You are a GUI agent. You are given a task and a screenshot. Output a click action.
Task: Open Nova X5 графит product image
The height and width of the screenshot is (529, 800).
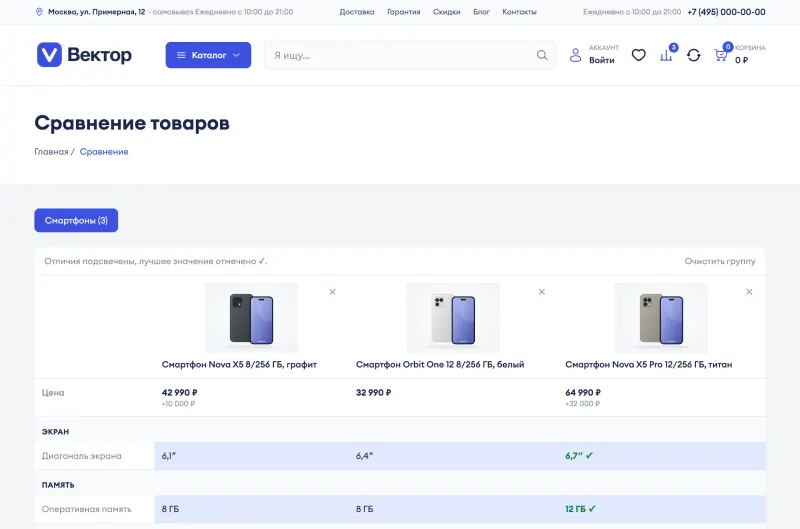[252, 318]
